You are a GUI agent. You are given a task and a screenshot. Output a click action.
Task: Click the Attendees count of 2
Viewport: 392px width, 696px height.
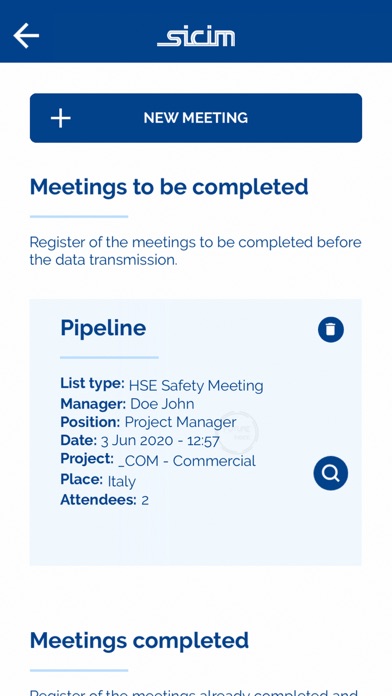[145, 501]
